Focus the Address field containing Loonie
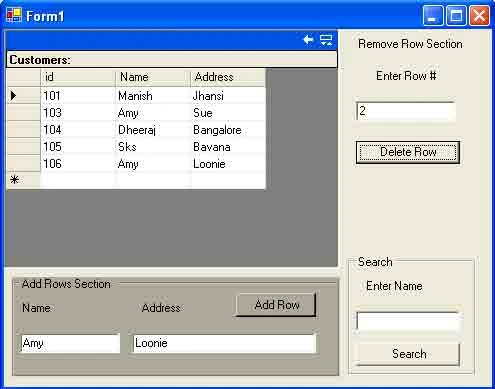The image size is (495, 389). (x=224, y=343)
